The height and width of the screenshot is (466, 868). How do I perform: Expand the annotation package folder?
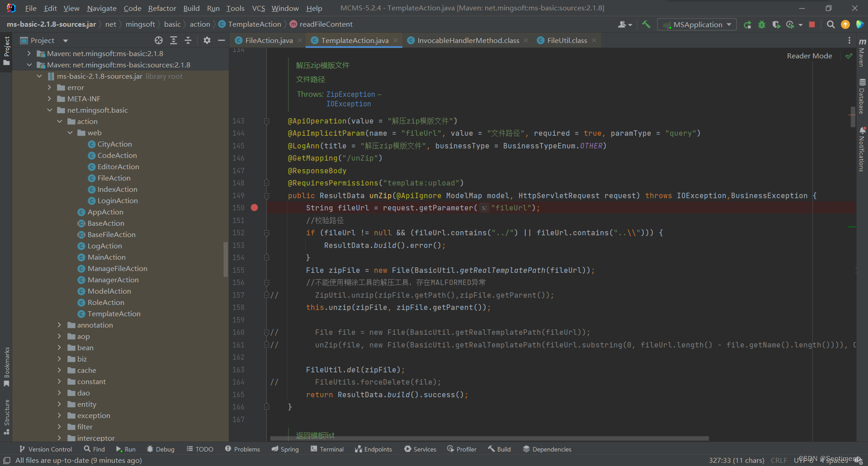(x=59, y=325)
